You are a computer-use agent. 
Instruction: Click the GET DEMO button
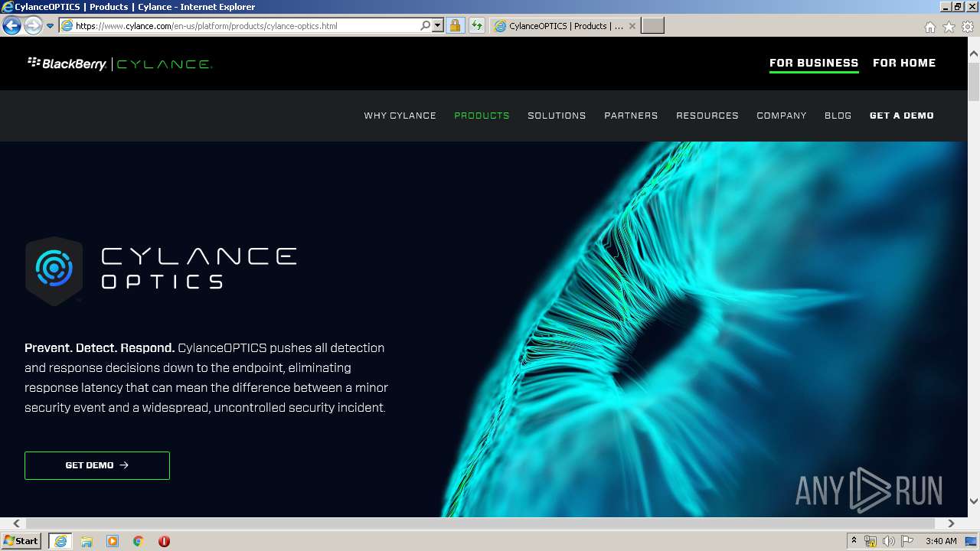click(97, 465)
